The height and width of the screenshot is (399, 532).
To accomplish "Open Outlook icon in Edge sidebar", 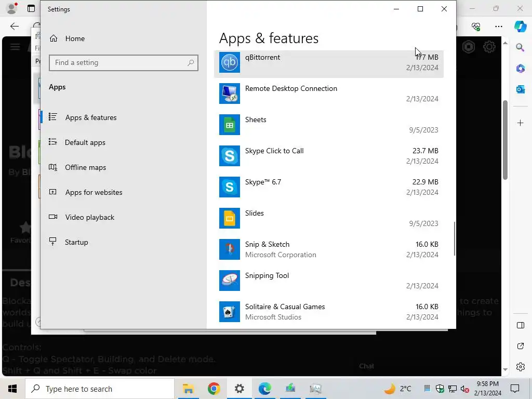I will point(520,89).
